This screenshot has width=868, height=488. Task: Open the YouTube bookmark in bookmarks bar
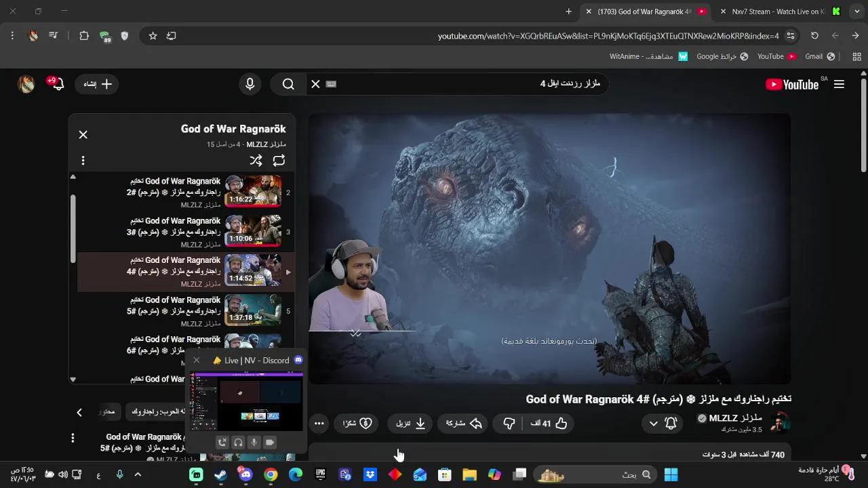coord(776,56)
